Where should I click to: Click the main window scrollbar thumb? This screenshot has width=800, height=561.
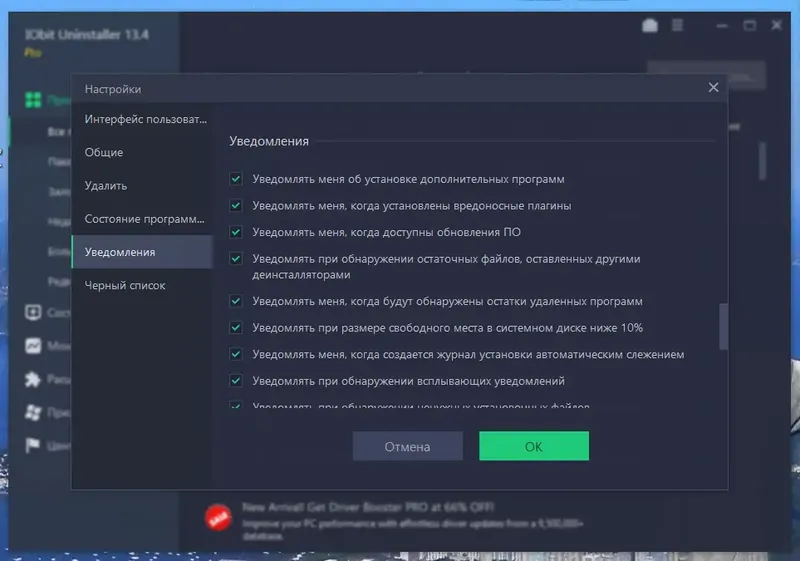[x=762, y=161]
